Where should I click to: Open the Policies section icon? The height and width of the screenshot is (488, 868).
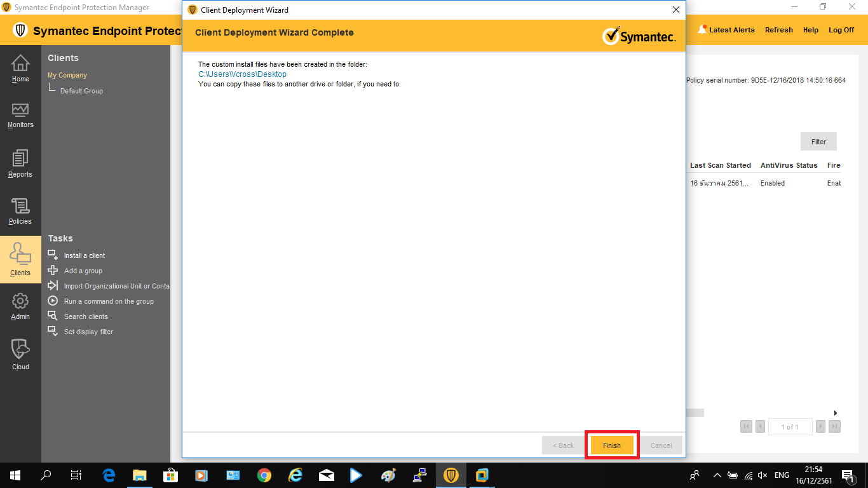click(x=20, y=207)
